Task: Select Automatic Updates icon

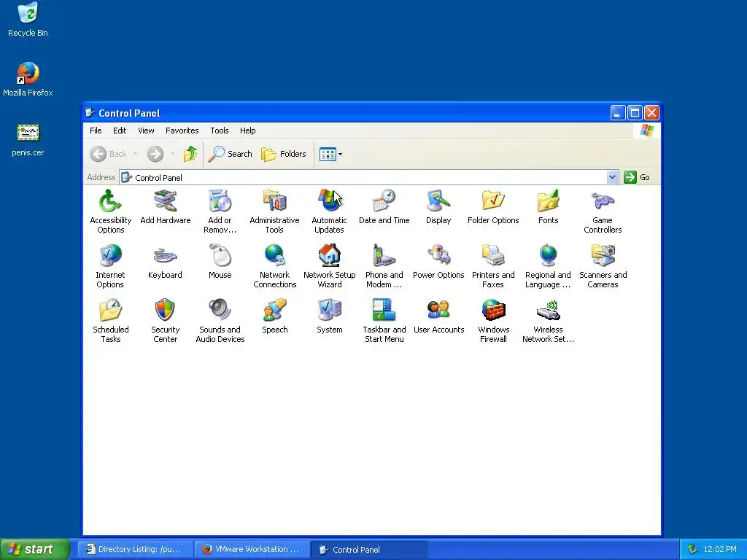Action: 329,211
